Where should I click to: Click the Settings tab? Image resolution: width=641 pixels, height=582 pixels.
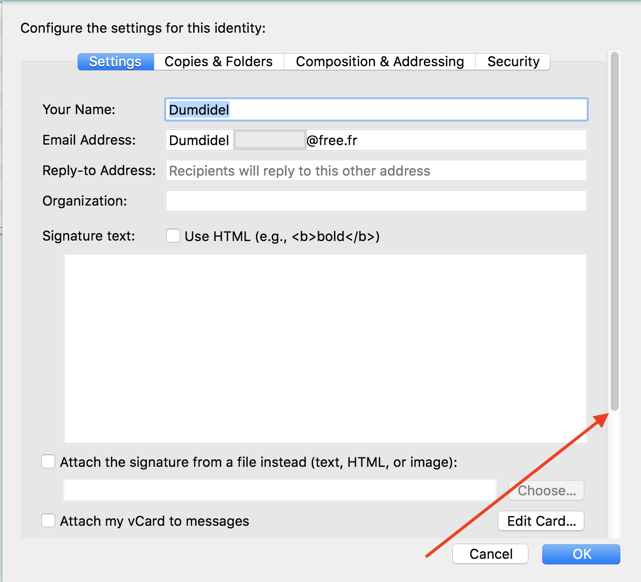(115, 62)
